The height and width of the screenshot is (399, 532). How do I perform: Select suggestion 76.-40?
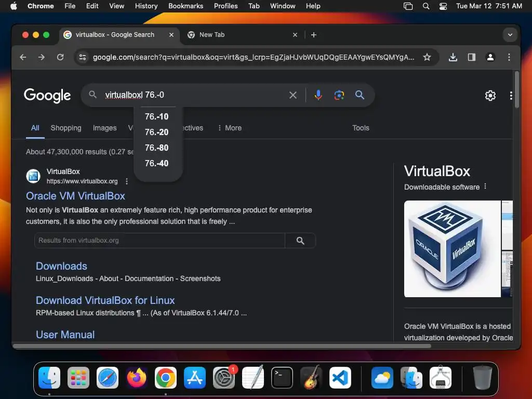(157, 163)
